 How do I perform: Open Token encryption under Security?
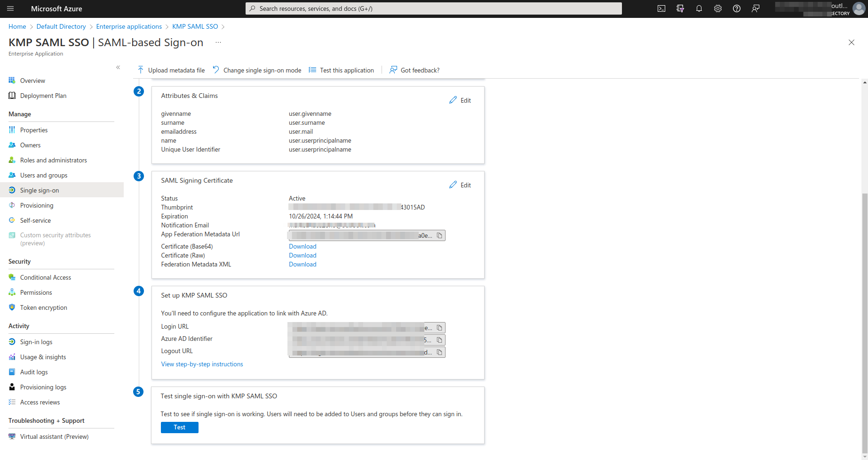pyautogui.click(x=44, y=307)
